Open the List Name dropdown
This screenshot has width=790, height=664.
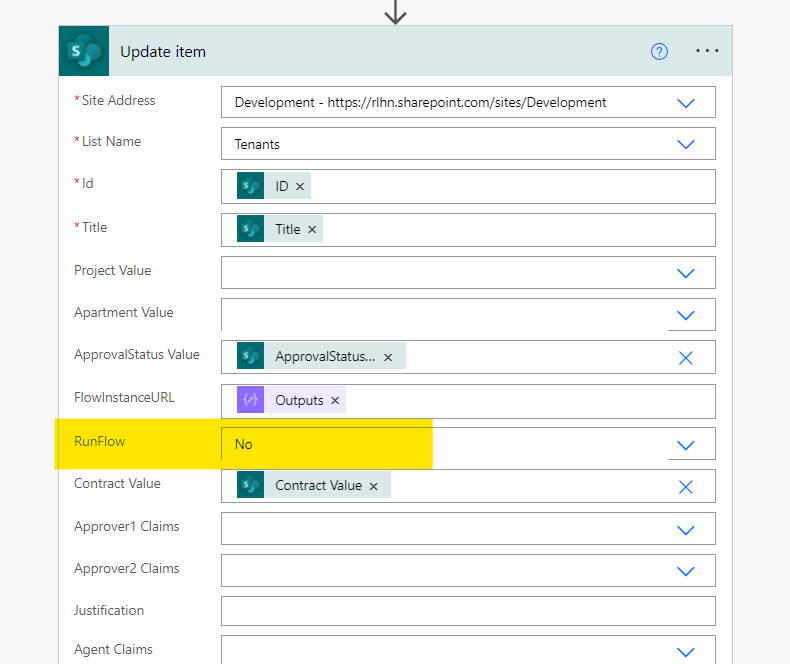686,144
